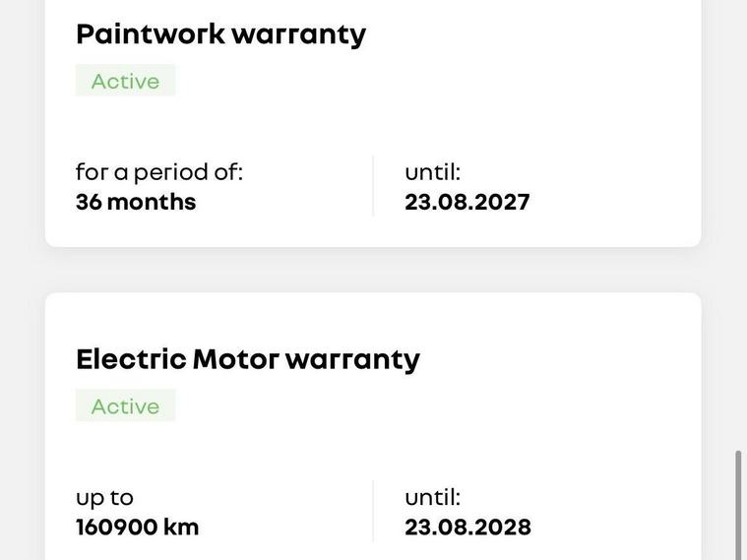Tap the Active badge under Paintwork warranty
The height and width of the screenshot is (560, 747).
125,81
